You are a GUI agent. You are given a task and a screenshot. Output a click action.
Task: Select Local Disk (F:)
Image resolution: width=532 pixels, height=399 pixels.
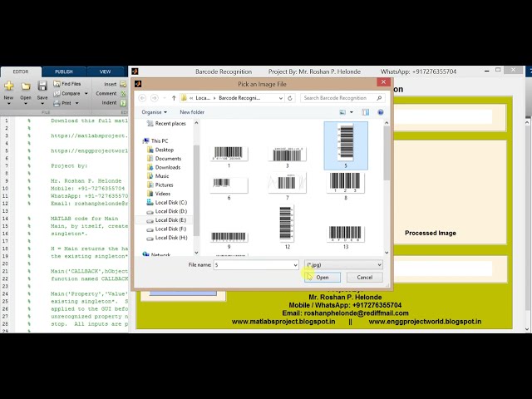[166, 229]
